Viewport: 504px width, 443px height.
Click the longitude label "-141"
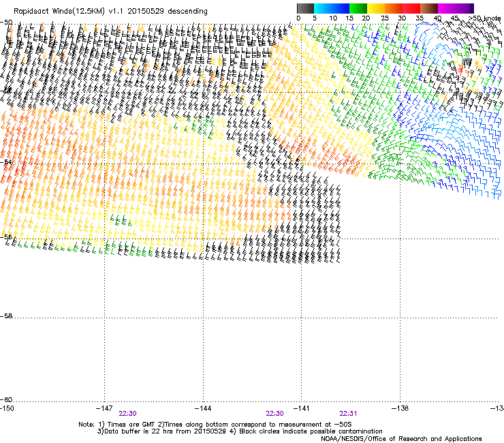coord(302,408)
